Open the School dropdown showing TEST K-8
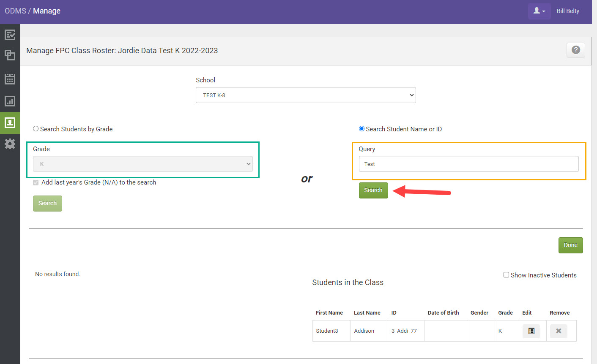 pyautogui.click(x=306, y=95)
